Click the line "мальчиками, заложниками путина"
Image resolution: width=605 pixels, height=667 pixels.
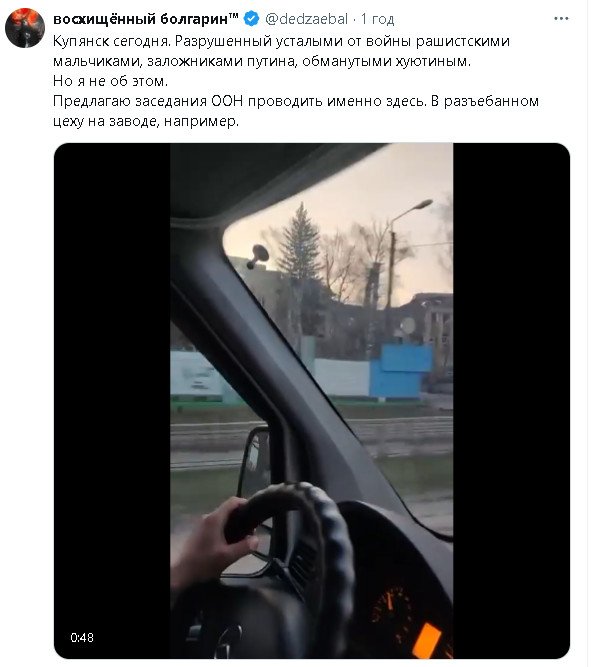click(x=262, y=61)
